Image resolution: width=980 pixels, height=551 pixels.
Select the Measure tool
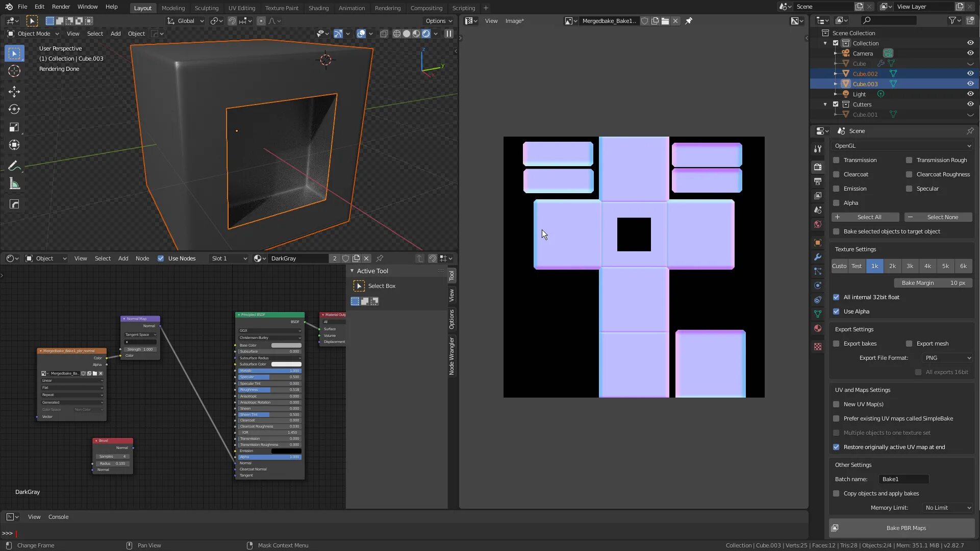point(14,184)
